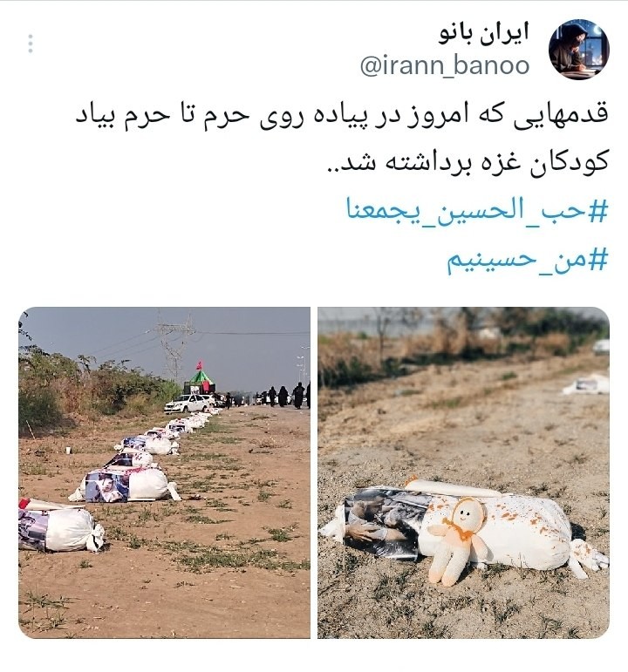Click the power pylon in left photo
Screen dimensions: 628x672
(x=174, y=348)
